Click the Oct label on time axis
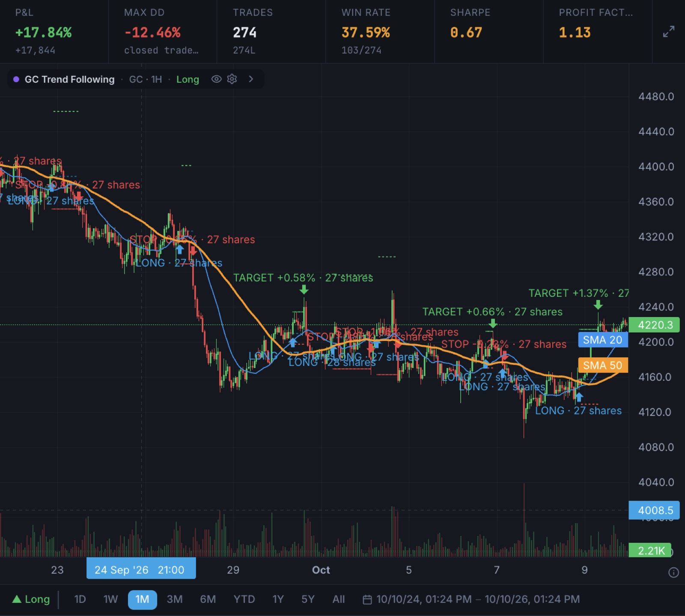Screen dimensions: 685x616 point(321,570)
